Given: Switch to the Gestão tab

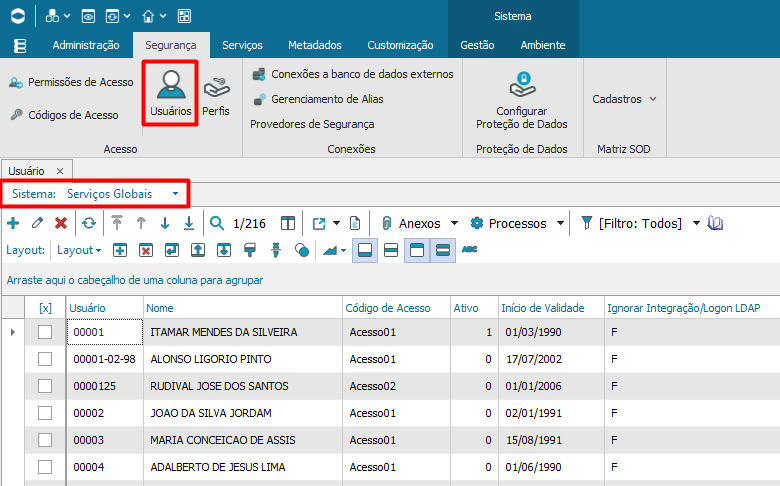Looking at the screenshot, I should click(477, 45).
